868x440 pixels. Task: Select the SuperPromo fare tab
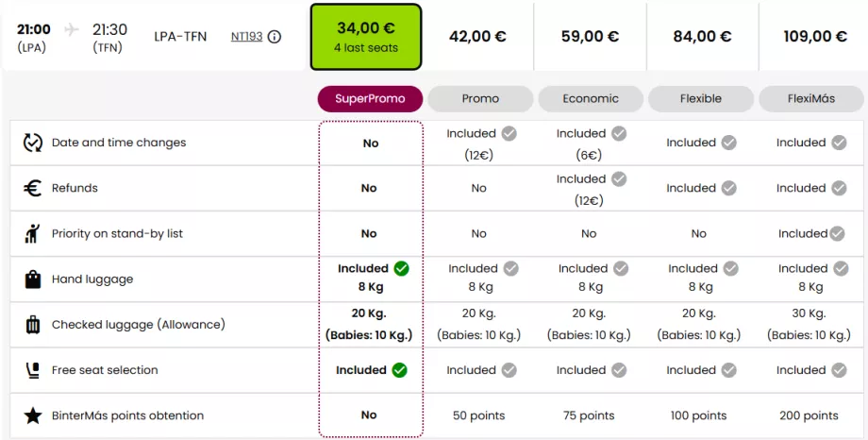point(370,98)
